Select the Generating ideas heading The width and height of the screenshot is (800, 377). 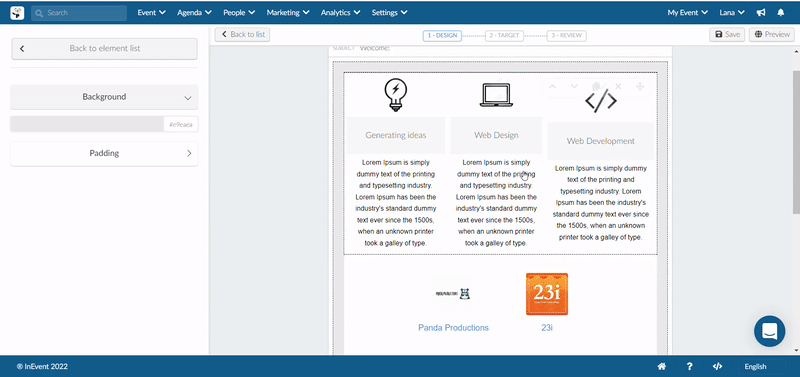pos(396,135)
